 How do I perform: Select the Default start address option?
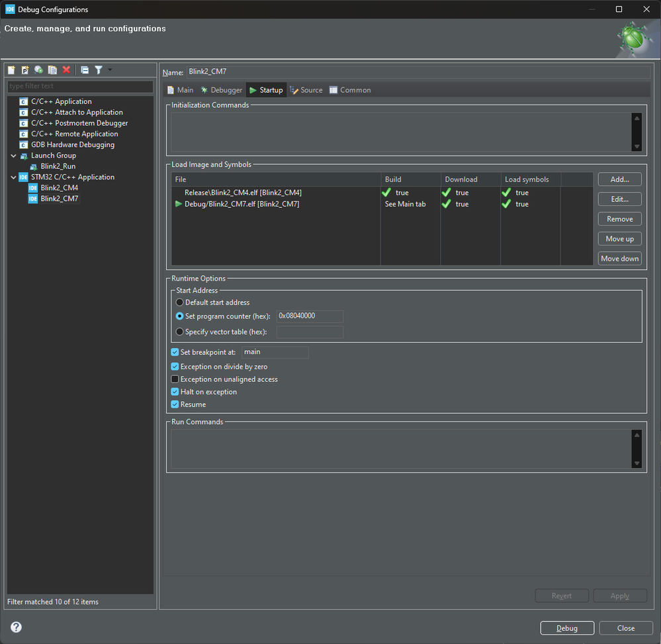click(x=179, y=302)
